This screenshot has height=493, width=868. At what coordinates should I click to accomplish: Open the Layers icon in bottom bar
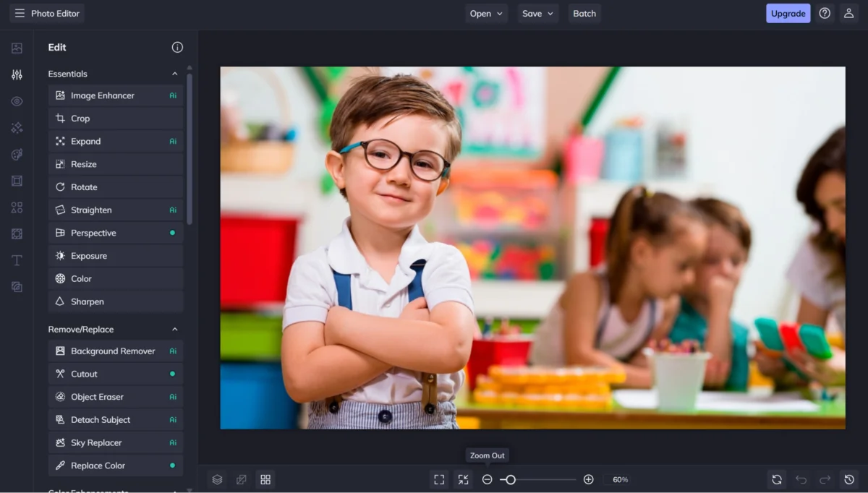(217, 479)
